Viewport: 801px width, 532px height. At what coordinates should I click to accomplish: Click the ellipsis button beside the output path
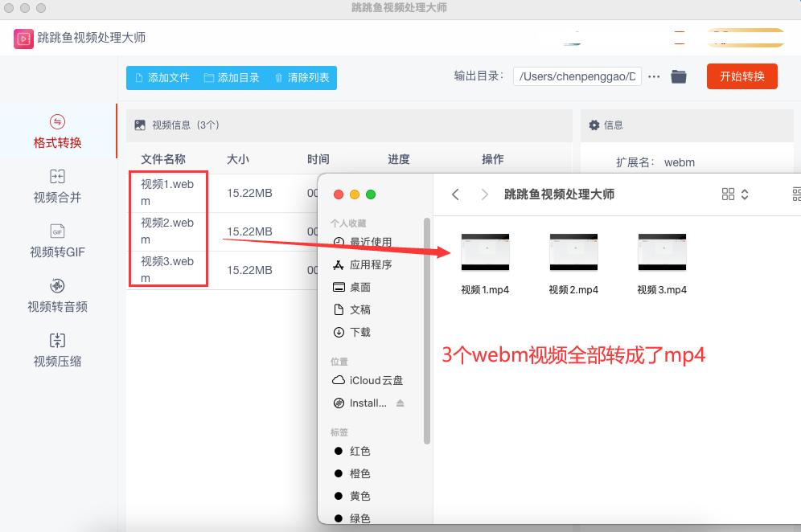tap(654, 77)
